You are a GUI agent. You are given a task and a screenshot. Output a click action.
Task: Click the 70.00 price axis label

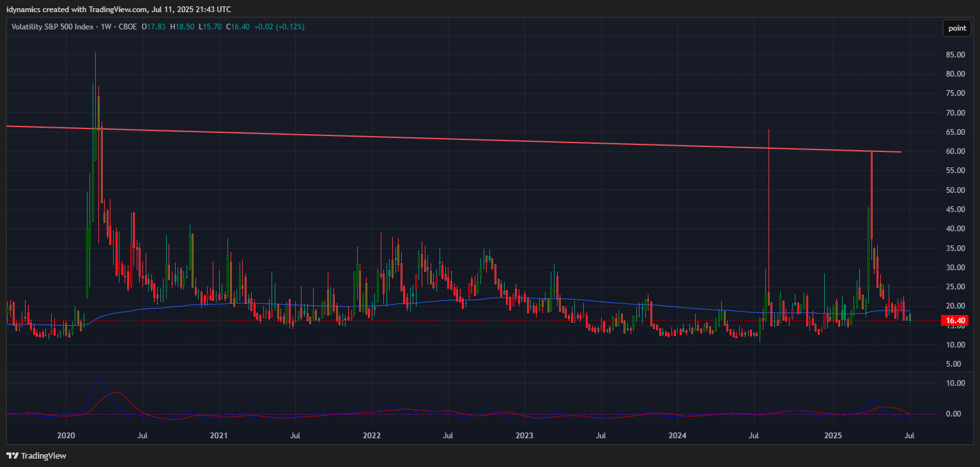coord(955,113)
